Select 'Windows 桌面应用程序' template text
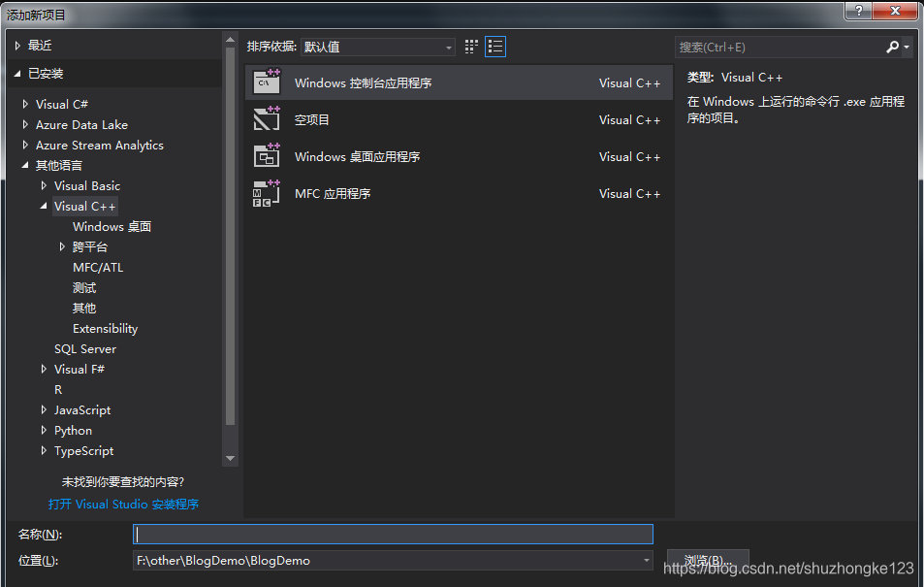The height and width of the screenshot is (587, 924). click(357, 157)
